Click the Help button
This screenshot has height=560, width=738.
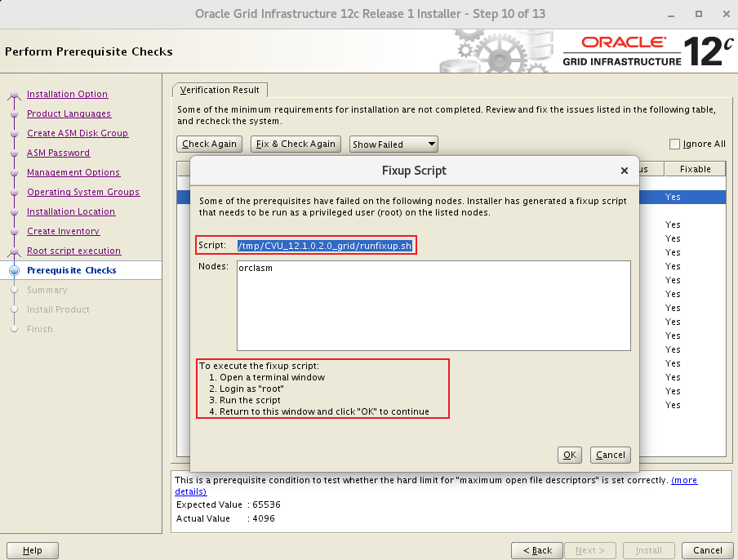[x=33, y=550]
